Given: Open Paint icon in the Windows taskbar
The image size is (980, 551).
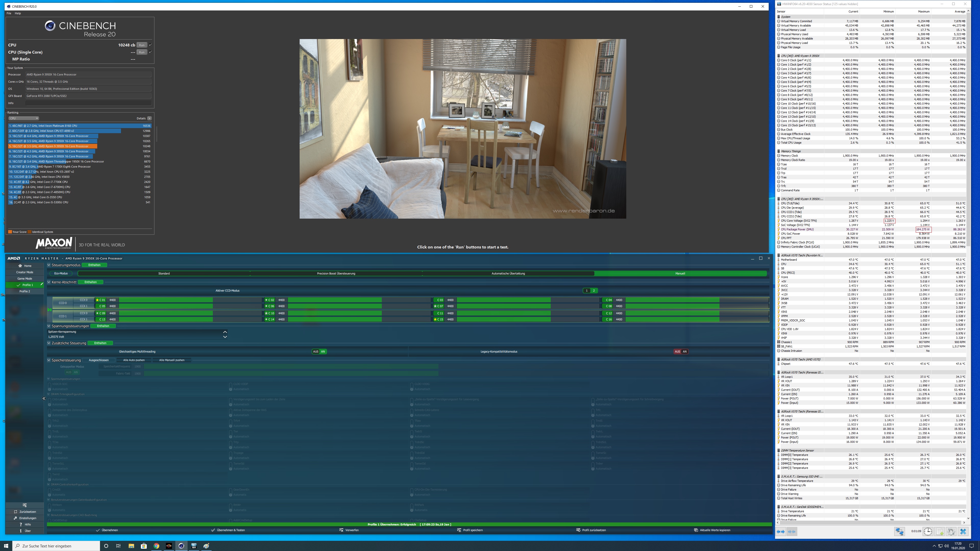Looking at the screenshot, I should point(206,546).
